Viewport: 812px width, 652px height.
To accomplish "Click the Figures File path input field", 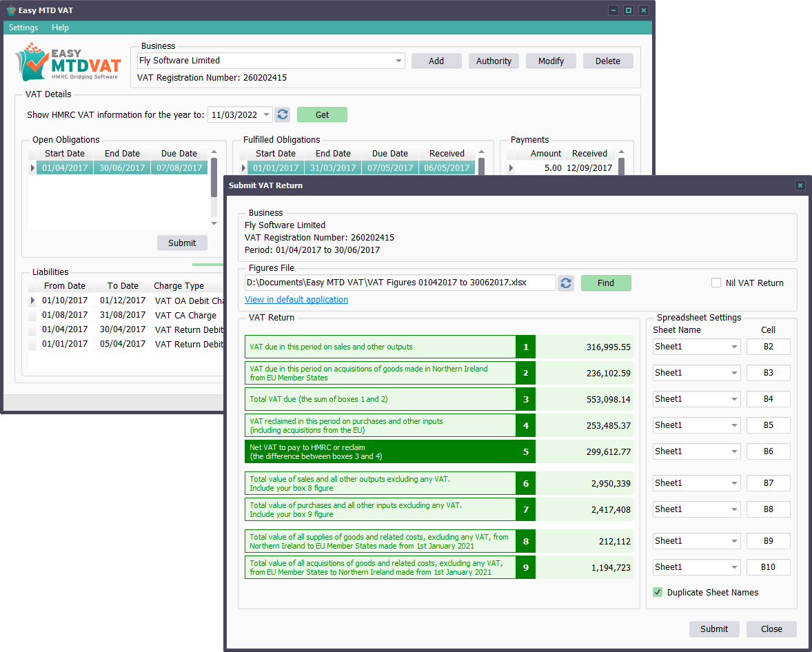I will pos(400,283).
